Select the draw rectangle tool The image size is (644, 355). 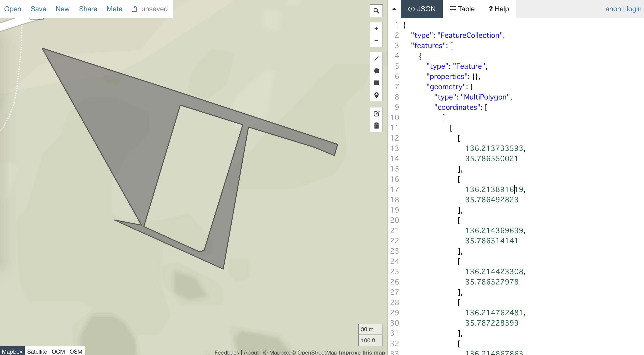376,83
